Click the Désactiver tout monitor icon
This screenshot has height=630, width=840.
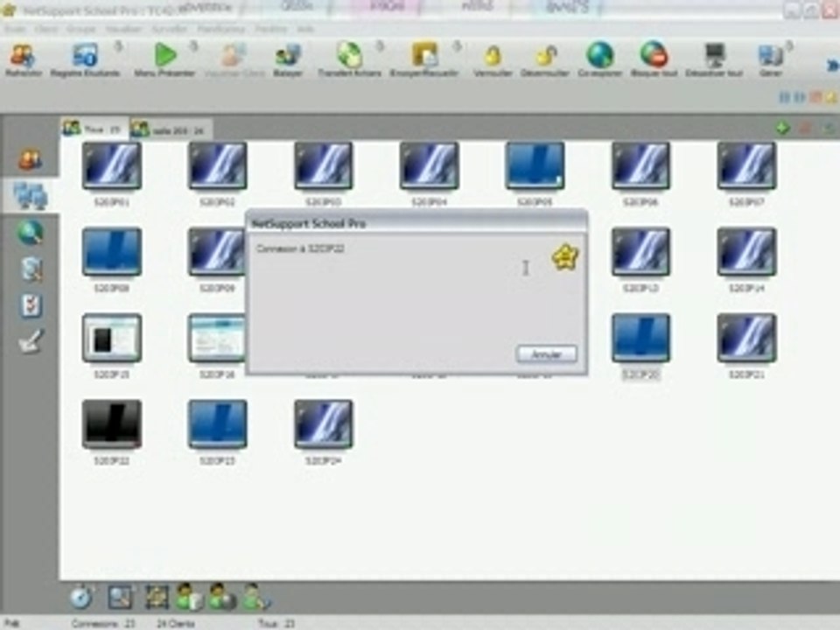point(714,59)
